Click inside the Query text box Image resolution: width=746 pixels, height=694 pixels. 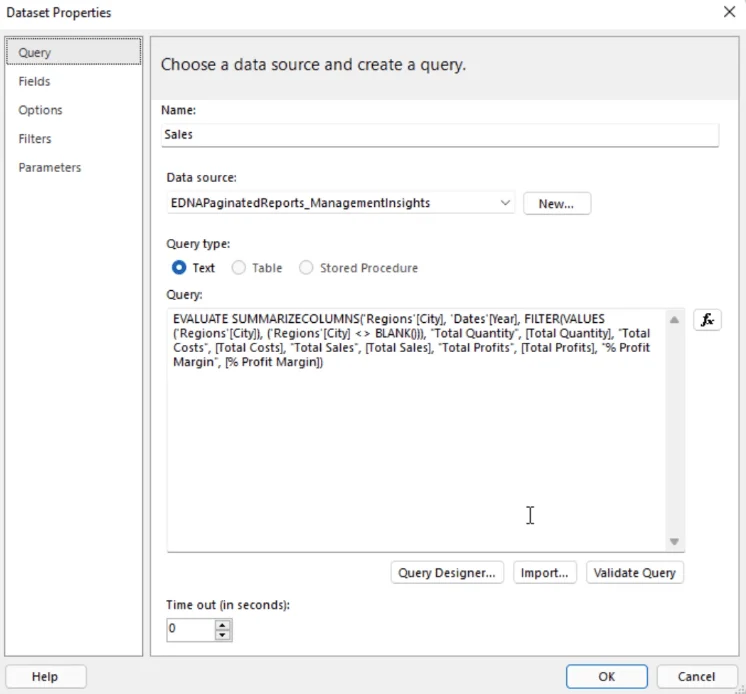point(416,430)
